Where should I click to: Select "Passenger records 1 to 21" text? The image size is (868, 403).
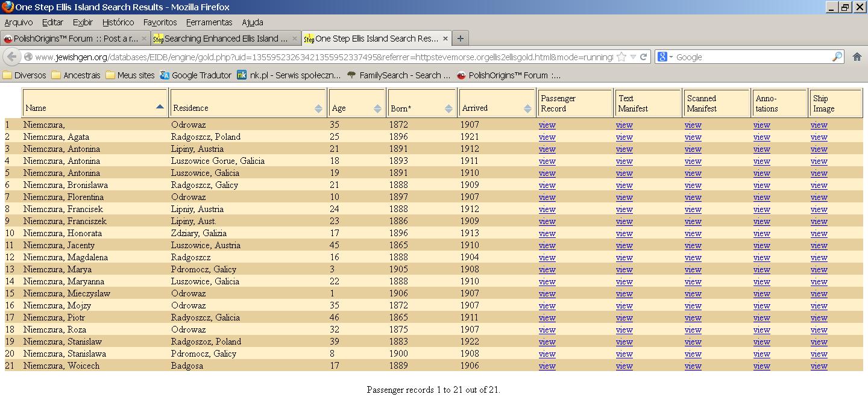click(x=416, y=390)
